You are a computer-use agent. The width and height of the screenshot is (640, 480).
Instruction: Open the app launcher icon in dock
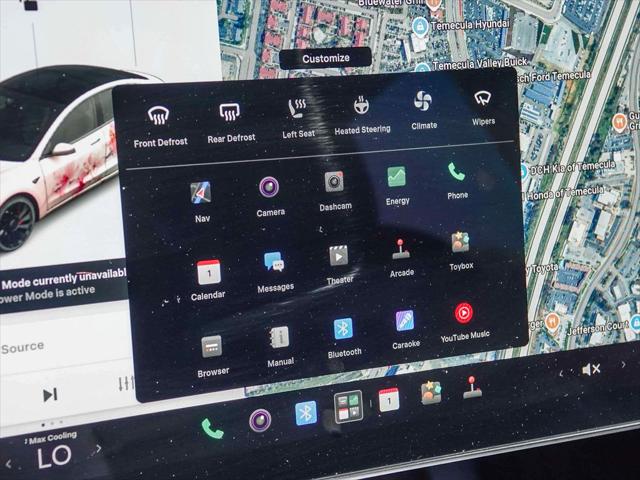348,406
